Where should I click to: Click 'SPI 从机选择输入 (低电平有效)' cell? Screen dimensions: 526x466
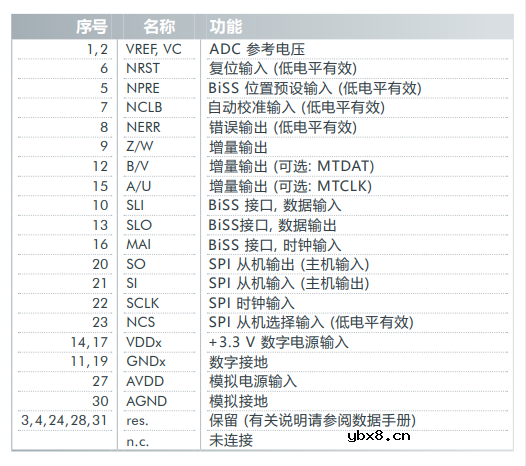point(311,322)
